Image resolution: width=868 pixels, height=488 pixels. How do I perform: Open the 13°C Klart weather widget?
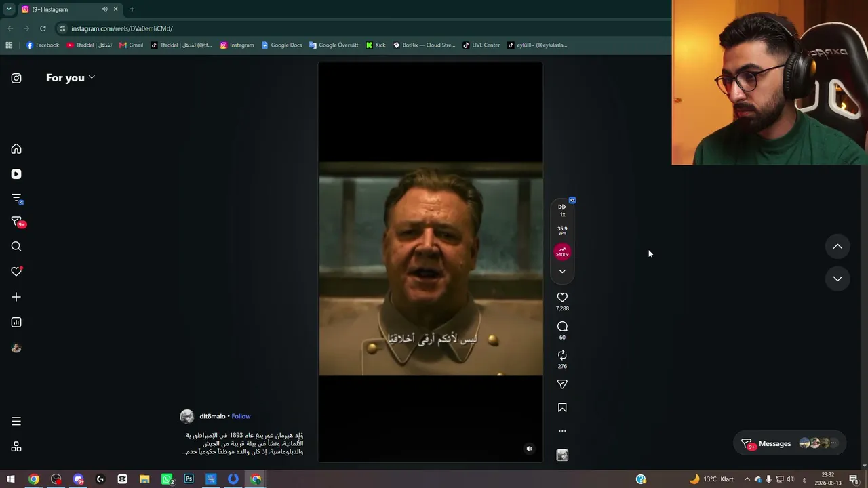tap(711, 479)
